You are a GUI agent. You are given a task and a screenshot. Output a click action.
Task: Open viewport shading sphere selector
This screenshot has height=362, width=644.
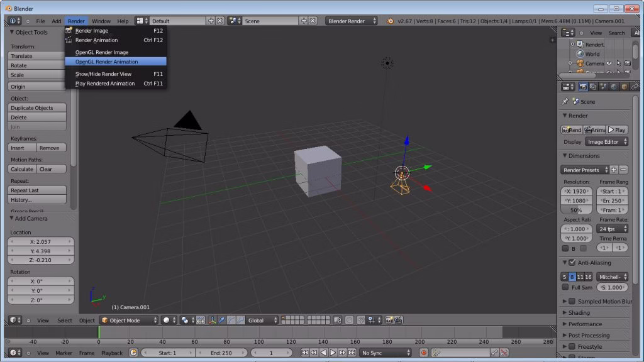click(169, 320)
